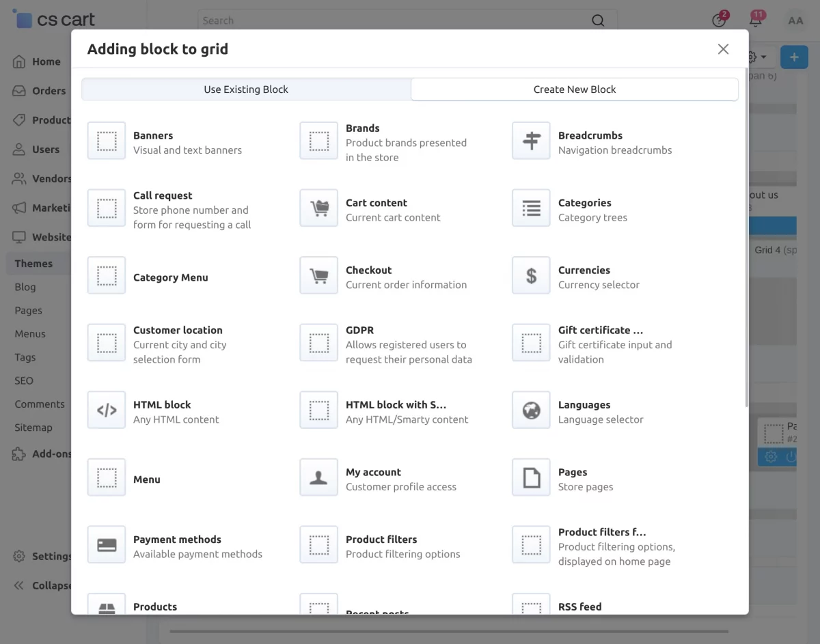Viewport: 820px width, 644px height.
Task: Click the Collapse arrows icon in sidebar
Action: tap(19, 585)
